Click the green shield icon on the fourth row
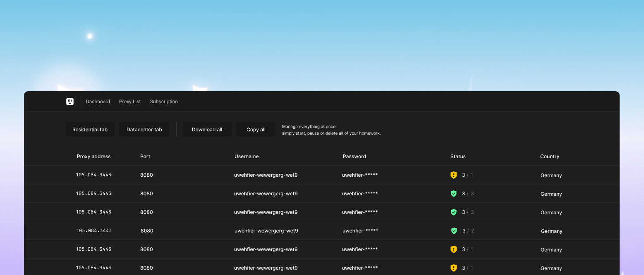 454,230
